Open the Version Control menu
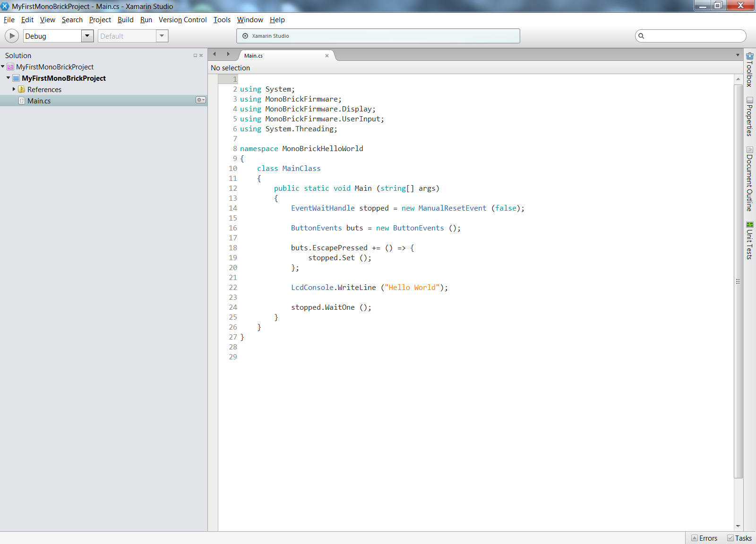The height and width of the screenshot is (544, 756). [183, 20]
